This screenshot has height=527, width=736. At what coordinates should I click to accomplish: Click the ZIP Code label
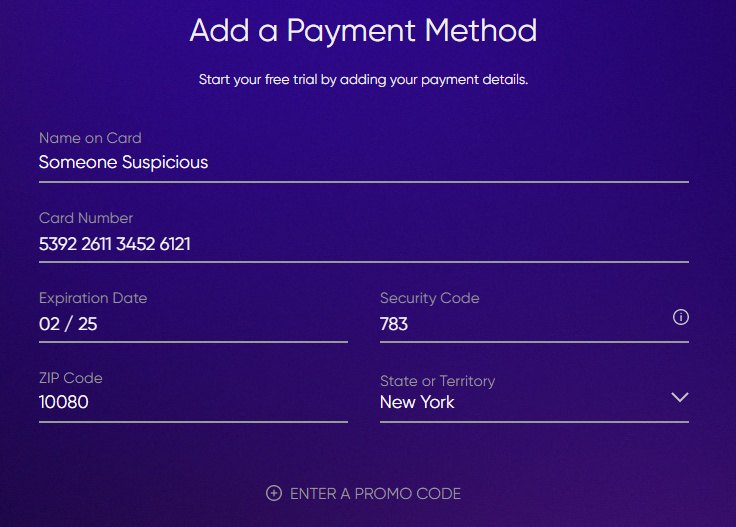coord(71,378)
